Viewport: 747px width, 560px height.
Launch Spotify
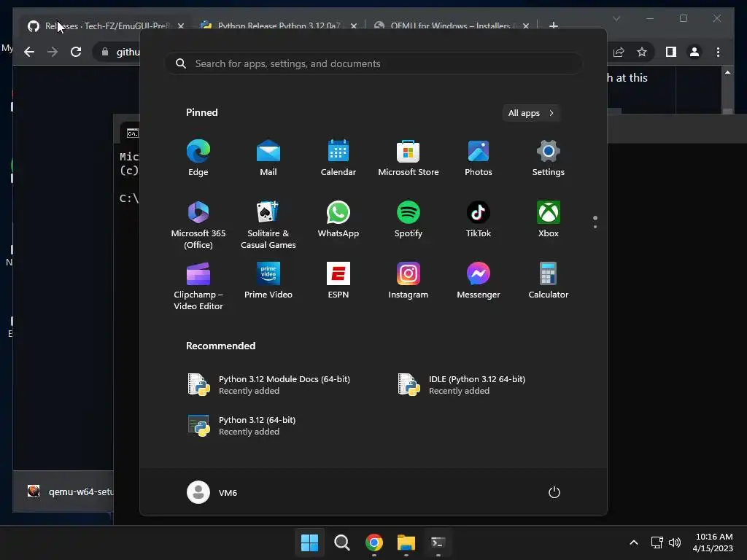pyautogui.click(x=409, y=219)
